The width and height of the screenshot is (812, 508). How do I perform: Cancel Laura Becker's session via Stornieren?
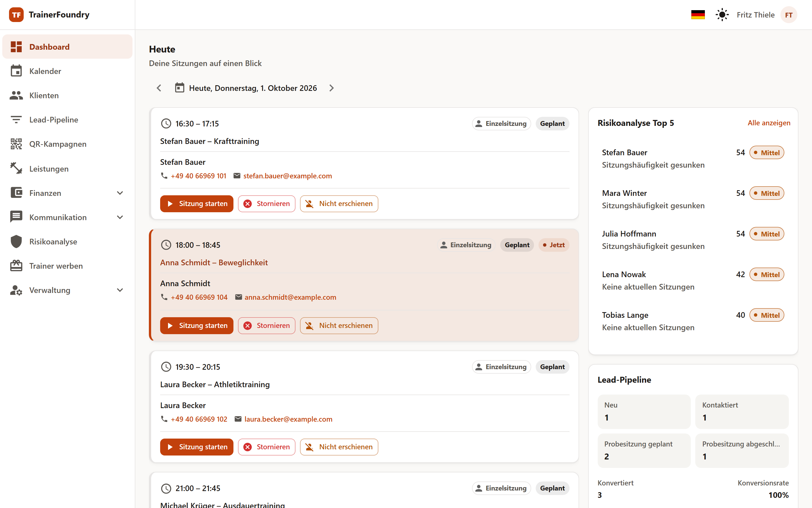[x=267, y=447]
